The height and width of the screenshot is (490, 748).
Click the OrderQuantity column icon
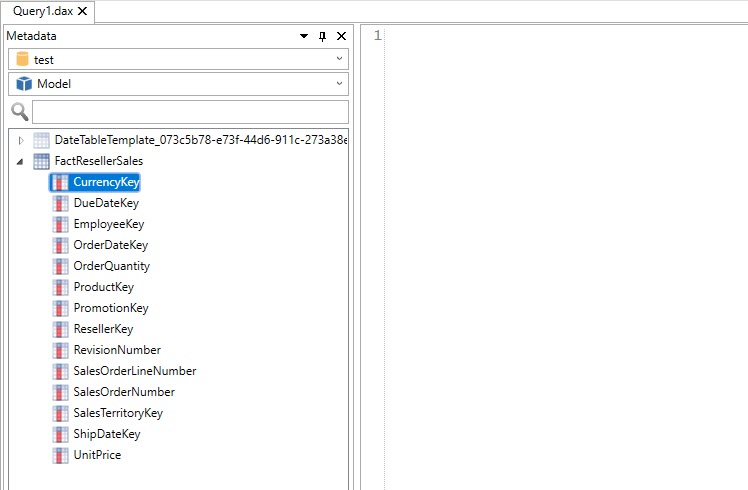(60, 266)
